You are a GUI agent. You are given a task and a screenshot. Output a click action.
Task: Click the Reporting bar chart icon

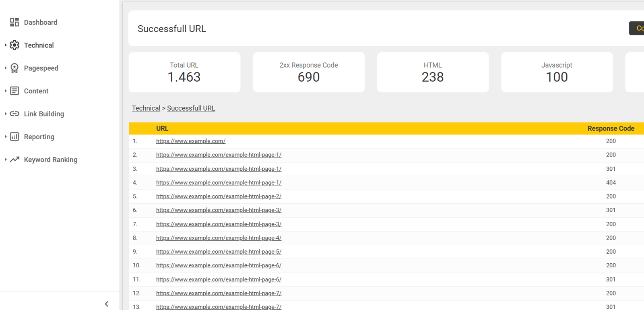point(14,137)
